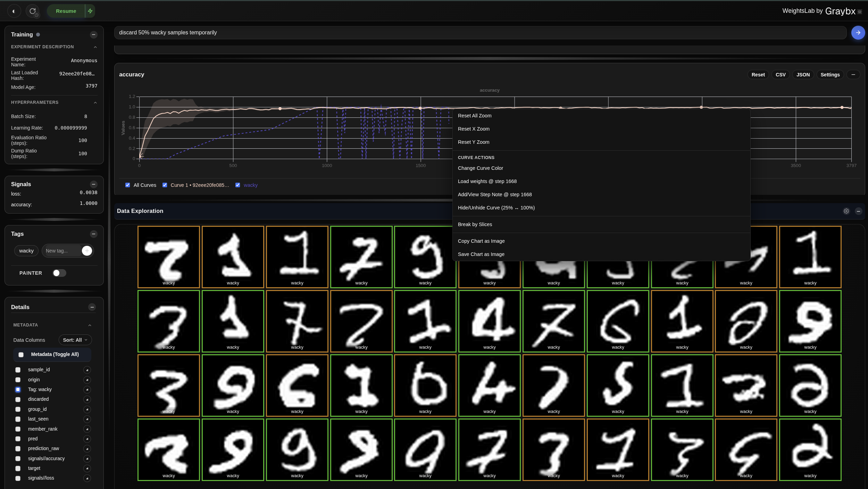Click the reload with history icon in the header
This screenshot has height=489, width=868.
click(33, 11)
